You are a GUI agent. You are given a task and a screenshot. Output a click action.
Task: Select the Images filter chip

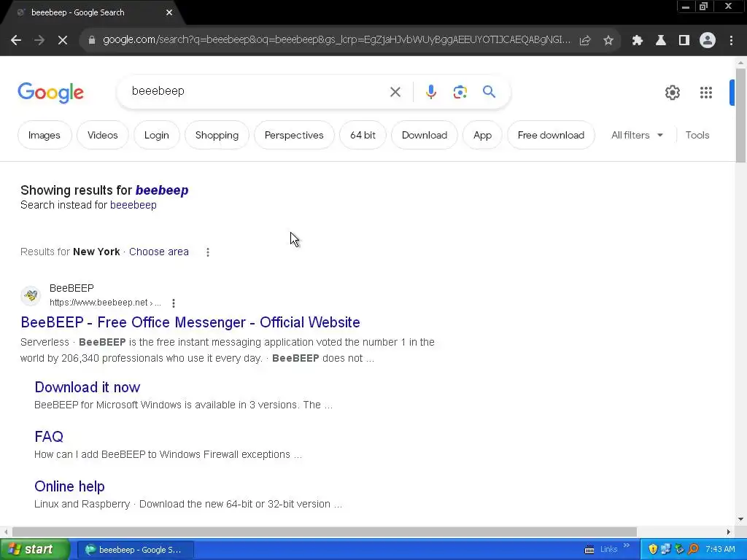click(44, 135)
